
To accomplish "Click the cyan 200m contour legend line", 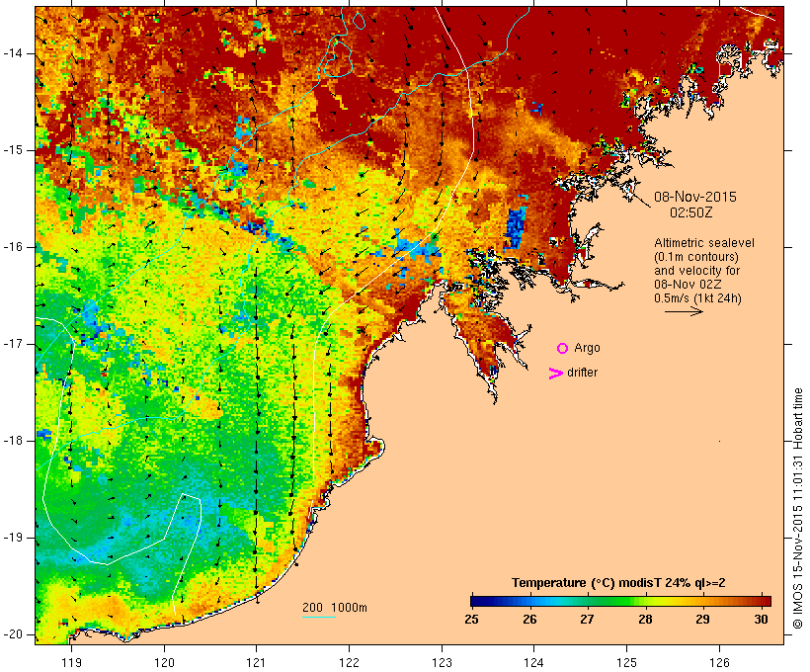I will 319,617.
